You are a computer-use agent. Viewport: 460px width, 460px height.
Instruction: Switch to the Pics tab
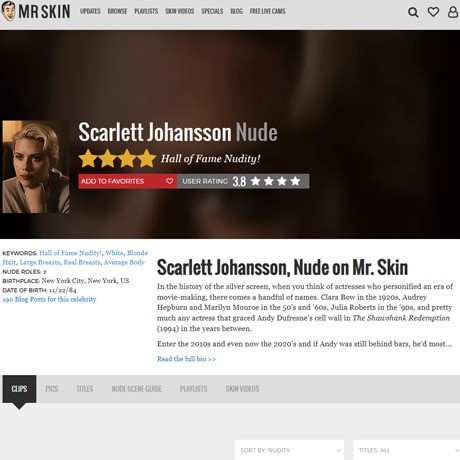click(52, 389)
